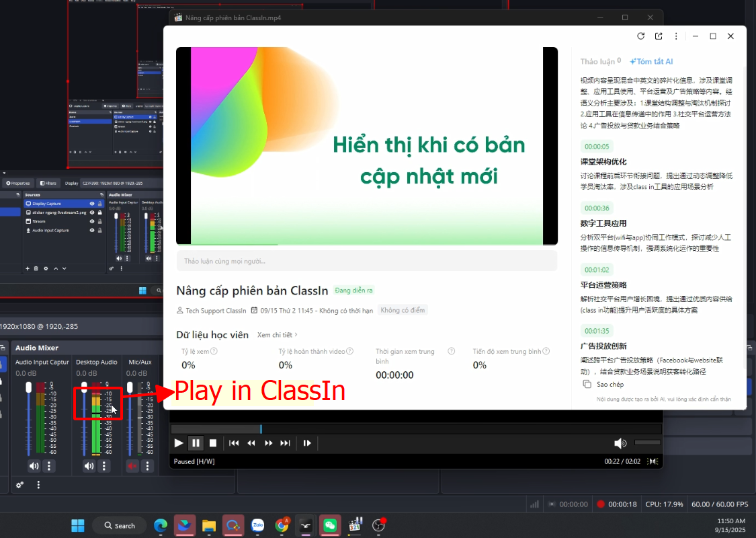Adjust the media player volume slider

(x=647, y=443)
